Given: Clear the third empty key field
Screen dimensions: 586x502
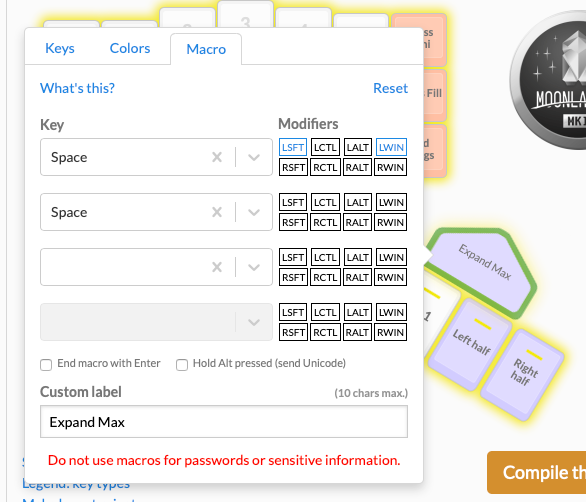Looking at the screenshot, I should (x=217, y=267).
